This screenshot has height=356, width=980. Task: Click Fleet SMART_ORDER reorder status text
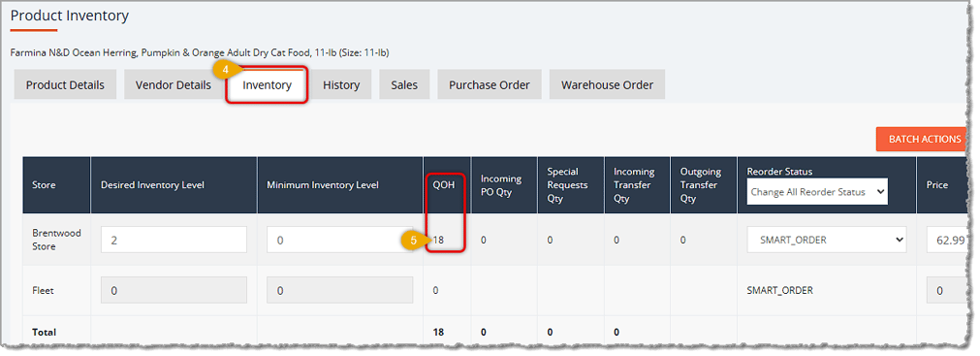779,290
